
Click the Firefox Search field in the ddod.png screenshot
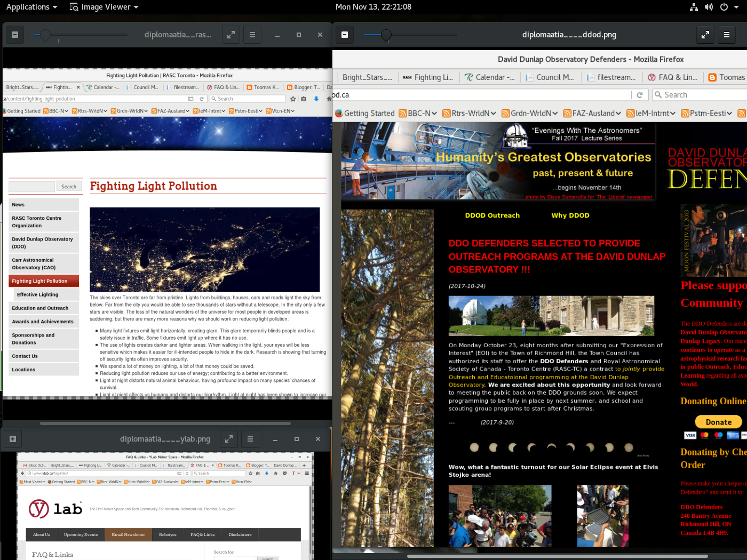pos(700,95)
